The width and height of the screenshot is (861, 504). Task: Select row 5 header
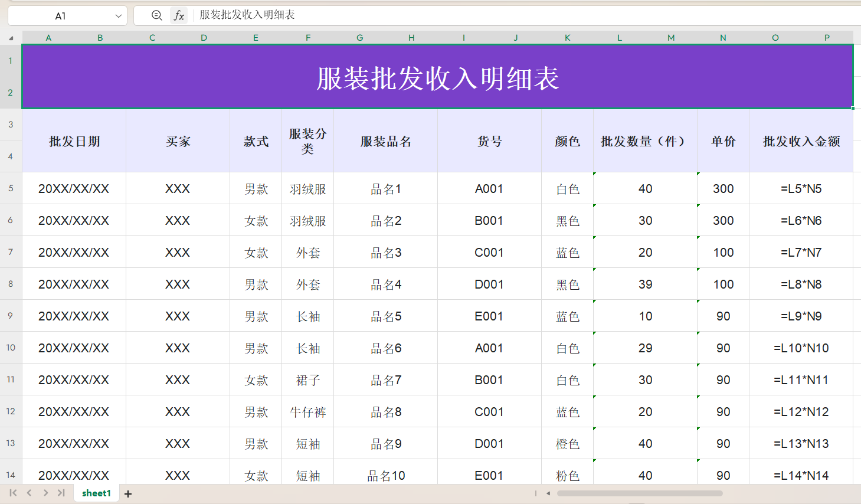11,188
